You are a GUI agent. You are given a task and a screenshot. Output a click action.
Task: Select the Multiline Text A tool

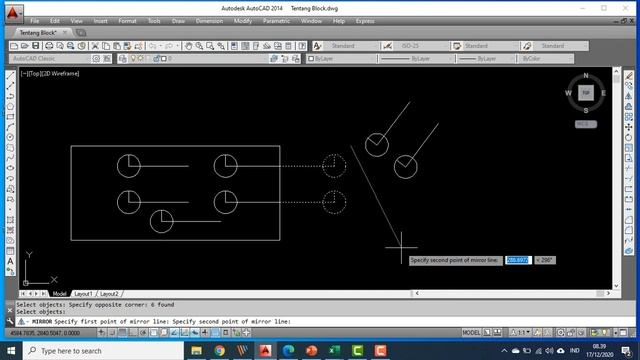coord(10,261)
